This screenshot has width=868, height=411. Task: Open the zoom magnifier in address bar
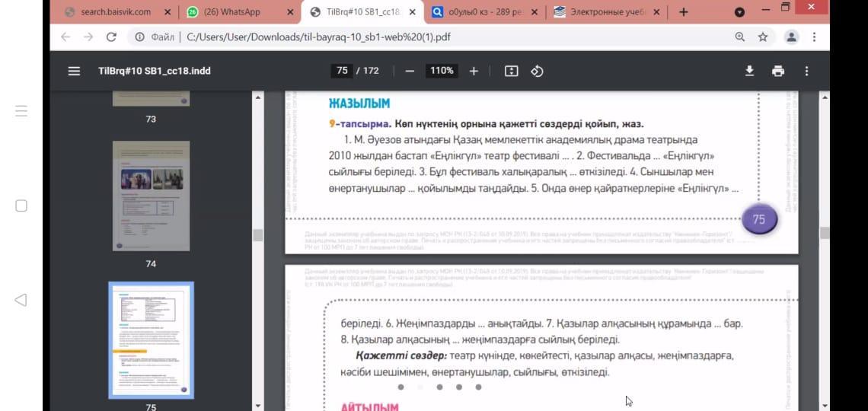click(739, 37)
